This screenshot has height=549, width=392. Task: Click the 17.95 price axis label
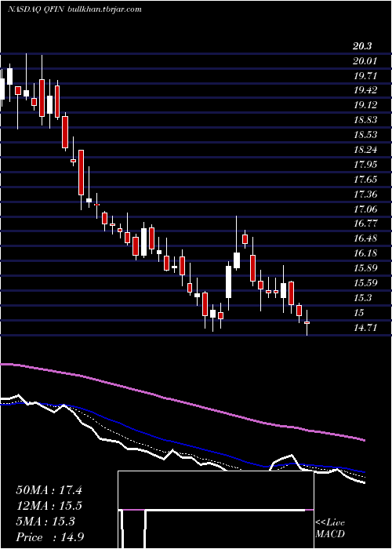point(365,165)
